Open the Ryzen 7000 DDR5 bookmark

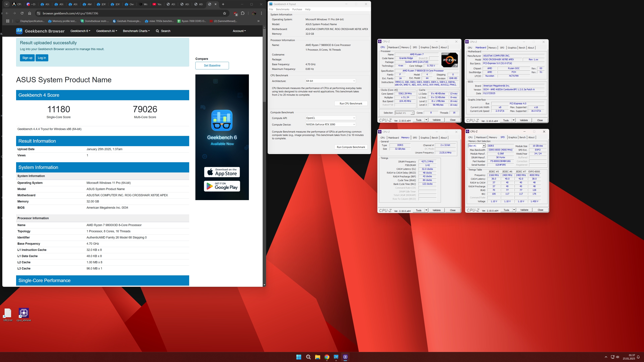point(192,21)
